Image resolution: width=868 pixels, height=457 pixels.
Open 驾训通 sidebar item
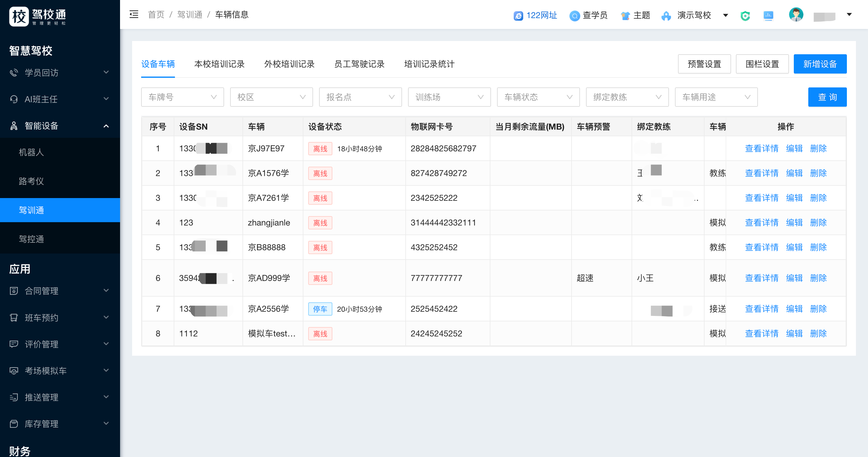(60, 210)
